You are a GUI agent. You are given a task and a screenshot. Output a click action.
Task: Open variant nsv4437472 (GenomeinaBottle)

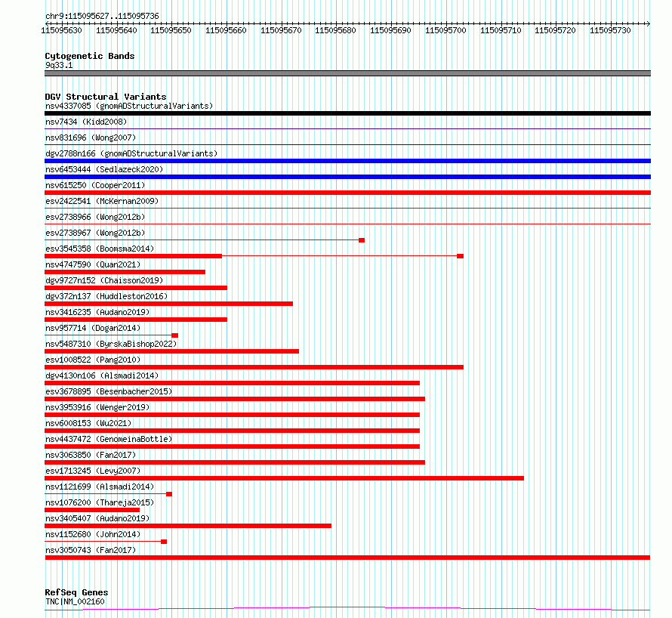click(109, 439)
